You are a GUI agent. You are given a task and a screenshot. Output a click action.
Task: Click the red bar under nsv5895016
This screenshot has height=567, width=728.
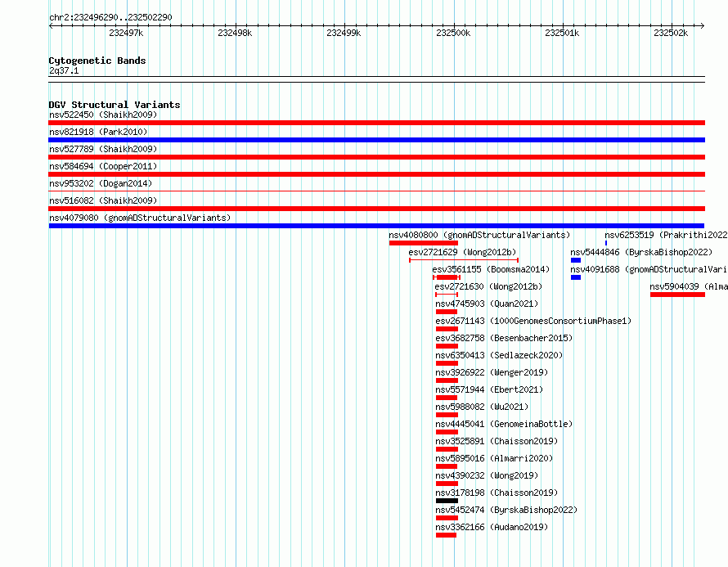click(x=447, y=466)
